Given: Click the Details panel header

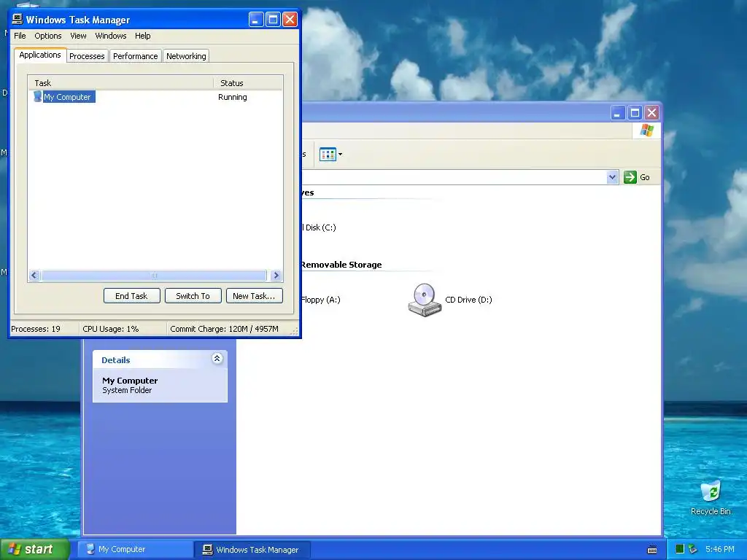Looking at the screenshot, I should 160,359.
